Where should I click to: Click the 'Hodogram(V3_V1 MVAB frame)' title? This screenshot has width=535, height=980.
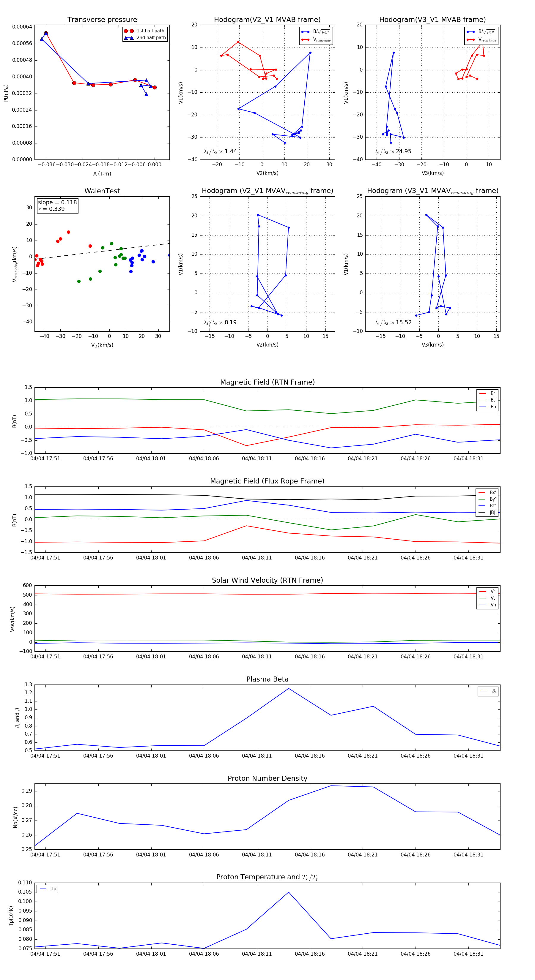point(432,20)
